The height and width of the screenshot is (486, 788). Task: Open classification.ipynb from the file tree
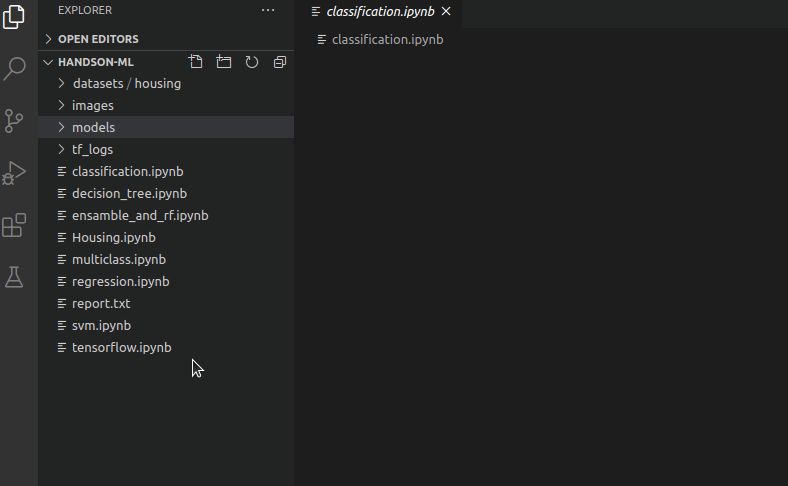click(166, 171)
